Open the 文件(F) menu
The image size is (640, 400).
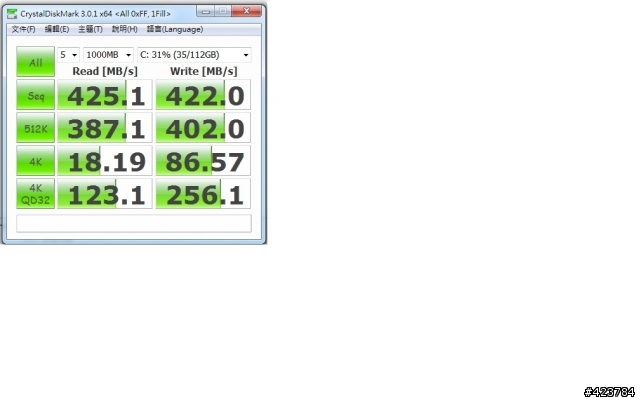click(23, 29)
